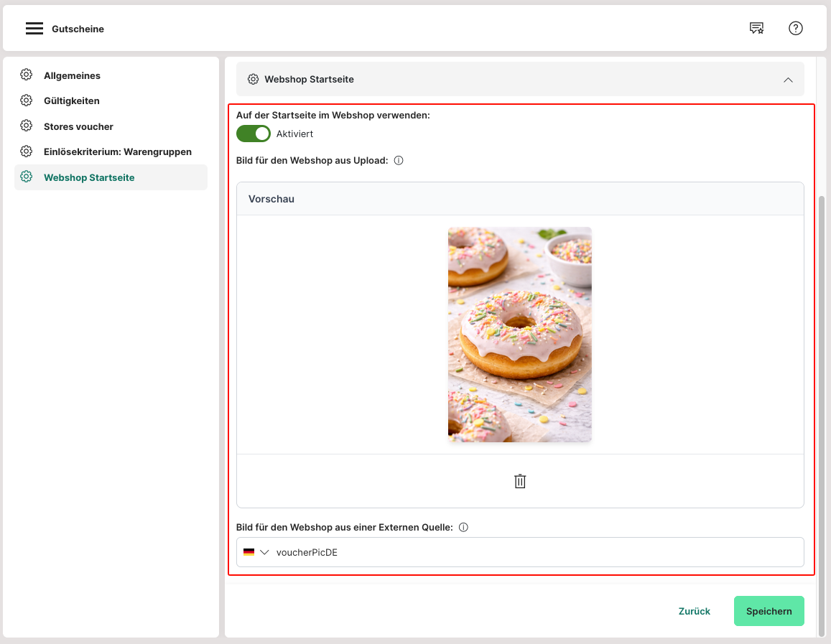
Task: Go to Einlösekriterium: Warengruppen
Action: (x=117, y=152)
